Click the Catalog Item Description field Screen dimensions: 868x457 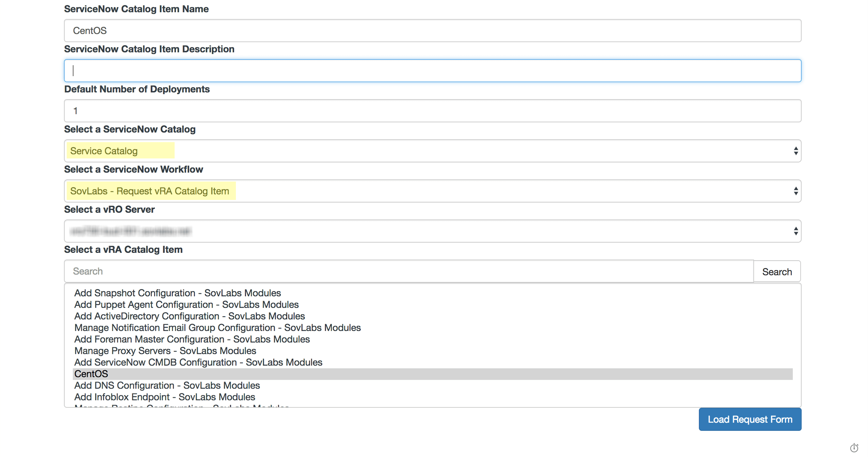432,71
